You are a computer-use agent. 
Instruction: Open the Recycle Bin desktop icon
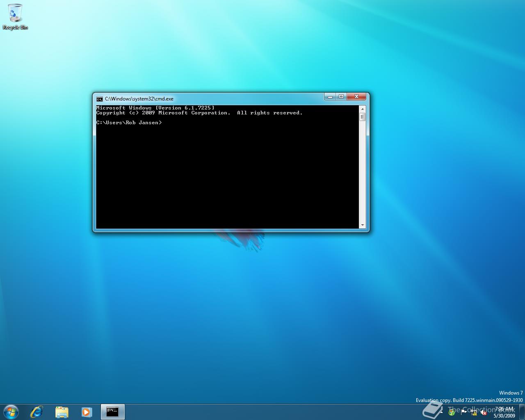click(15, 16)
